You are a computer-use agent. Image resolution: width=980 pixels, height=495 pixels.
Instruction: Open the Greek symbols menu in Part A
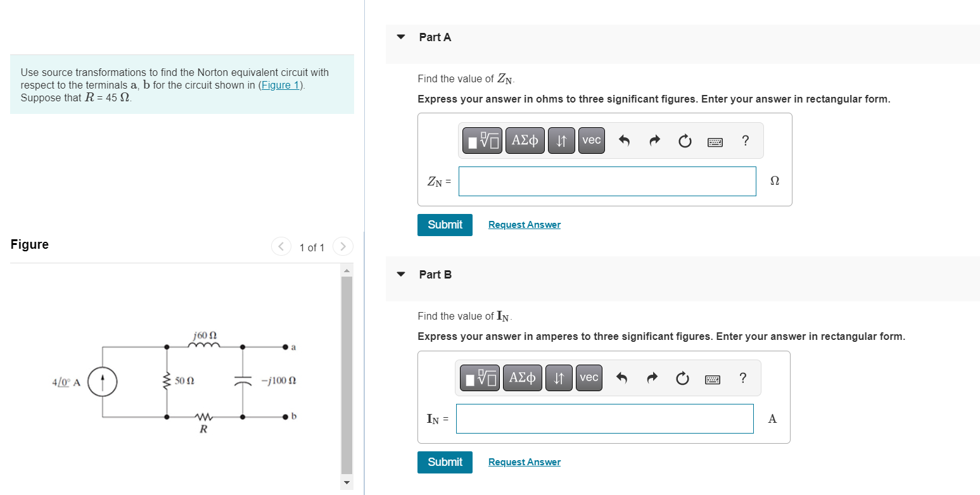tap(525, 141)
